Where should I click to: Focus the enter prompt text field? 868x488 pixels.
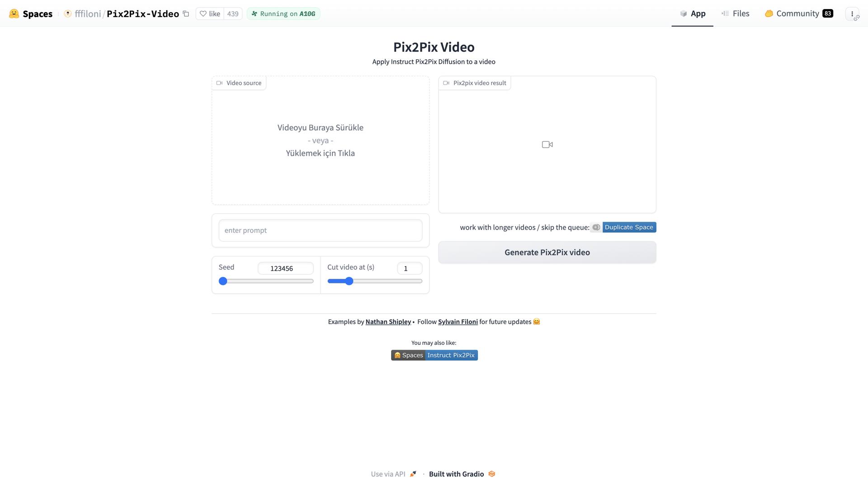[x=320, y=230]
